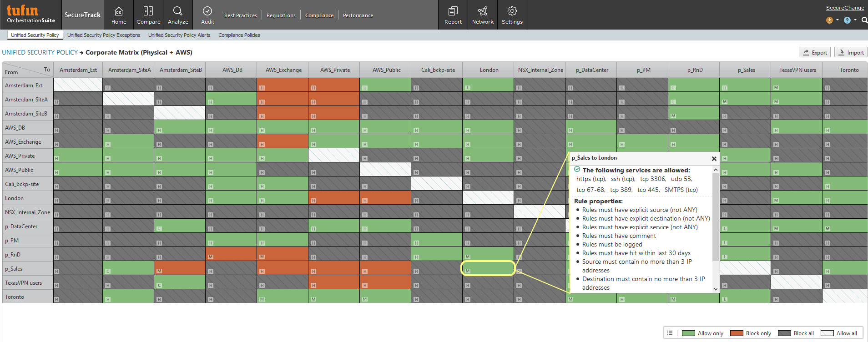Click the Amsterdam_Ext to AWS_Exchange red cell
Viewport: 868px width, 342px height.
[283, 85]
